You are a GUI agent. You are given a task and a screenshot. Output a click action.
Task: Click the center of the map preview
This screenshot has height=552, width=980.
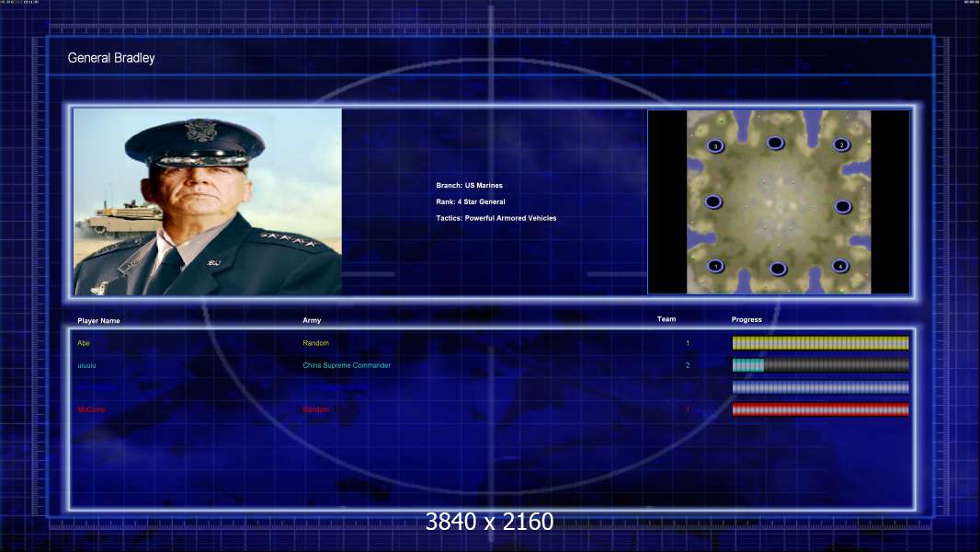click(779, 201)
